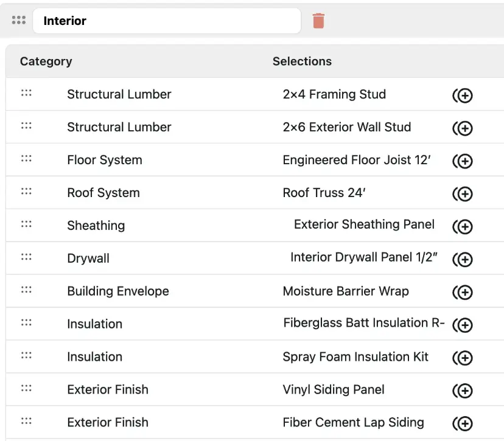Click the add icon beside Spray Foam Insulation Kit
This screenshot has width=504, height=441.
click(x=463, y=358)
